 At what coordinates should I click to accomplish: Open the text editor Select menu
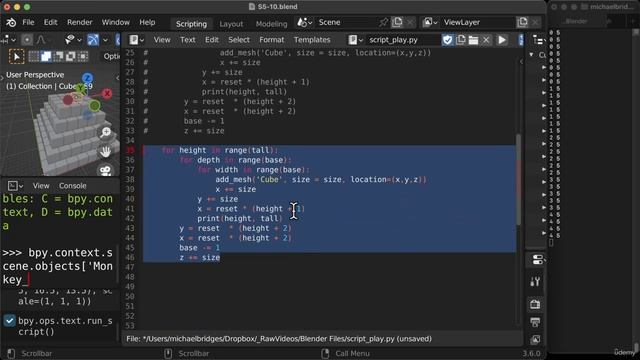coord(239,40)
